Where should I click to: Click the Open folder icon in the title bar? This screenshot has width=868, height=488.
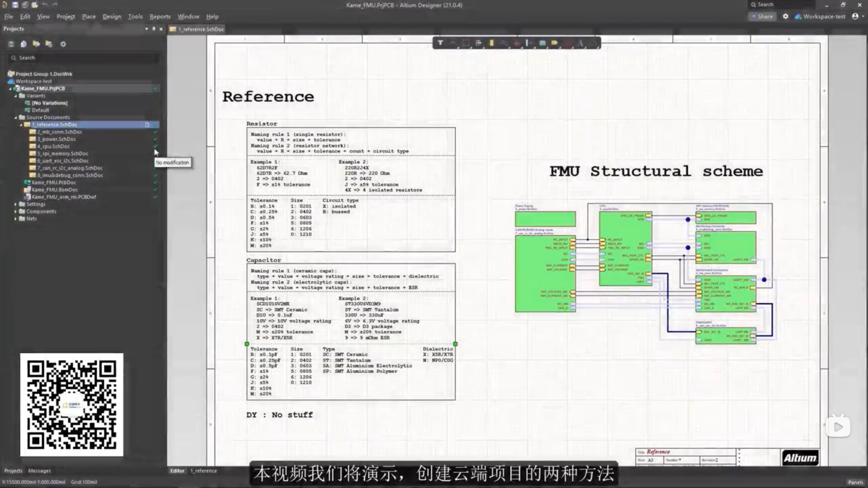(x=34, y=5)
